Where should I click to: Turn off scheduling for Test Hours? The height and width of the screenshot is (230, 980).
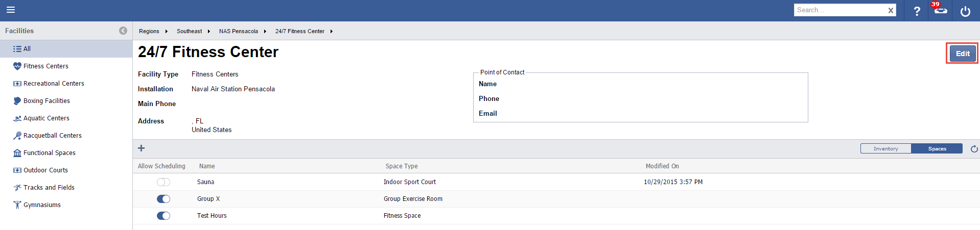[164, 216]
